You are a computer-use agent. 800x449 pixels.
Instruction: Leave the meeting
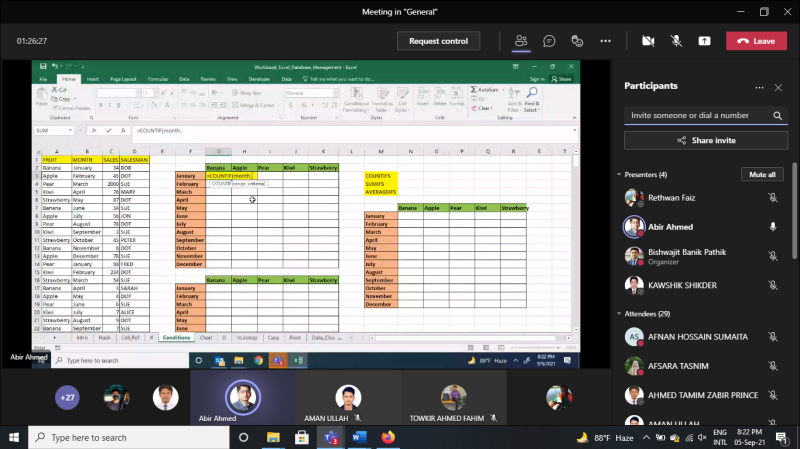pos(755,41)
